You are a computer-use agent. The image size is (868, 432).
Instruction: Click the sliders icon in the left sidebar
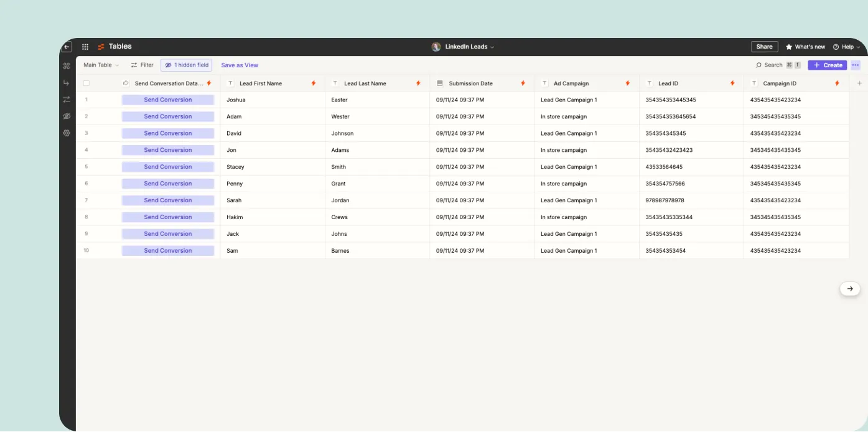[x=67, y=100]
